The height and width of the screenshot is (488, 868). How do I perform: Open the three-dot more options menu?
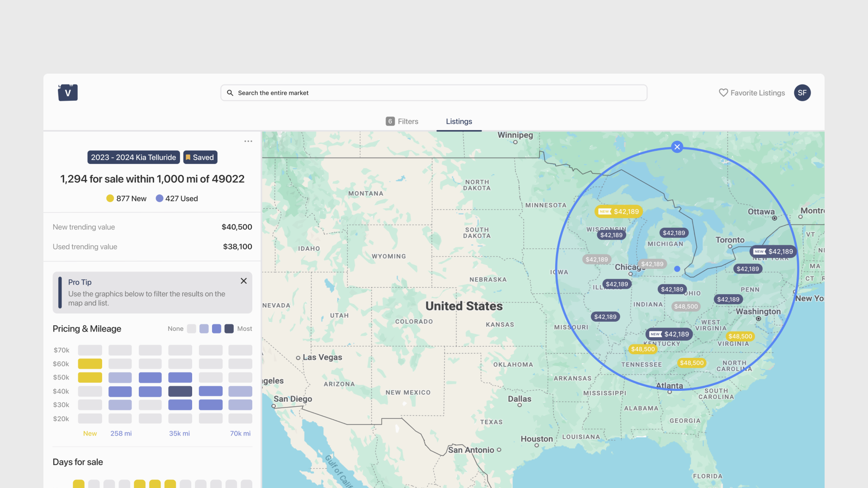[x=248, y=141]
